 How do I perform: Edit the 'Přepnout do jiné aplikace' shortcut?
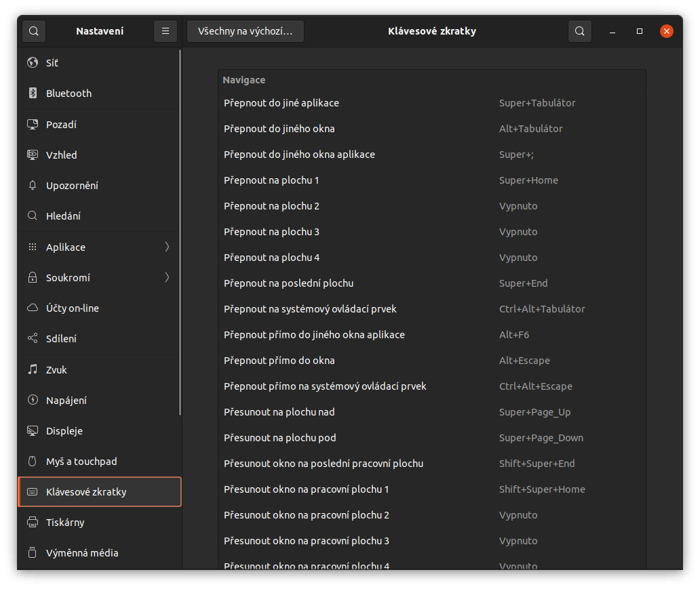point(431,103)
